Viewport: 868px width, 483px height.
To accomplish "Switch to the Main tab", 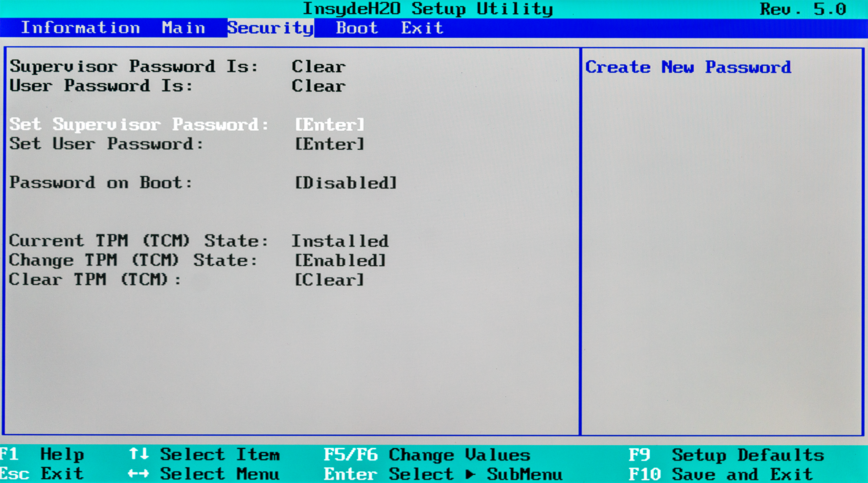I will point(183,28).
